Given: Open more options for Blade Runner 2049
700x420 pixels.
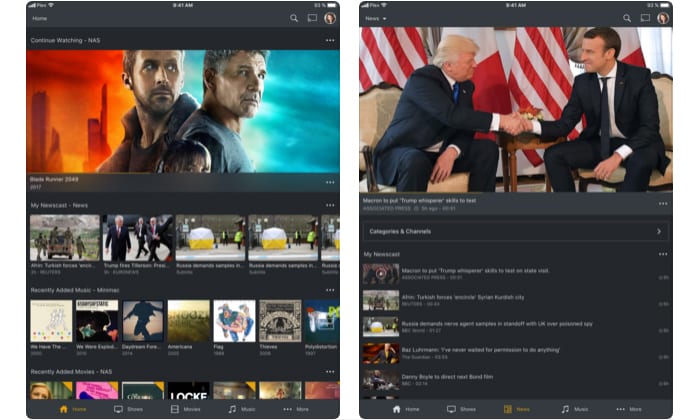Looking at the screenshot, I should [x=330, y=182].
